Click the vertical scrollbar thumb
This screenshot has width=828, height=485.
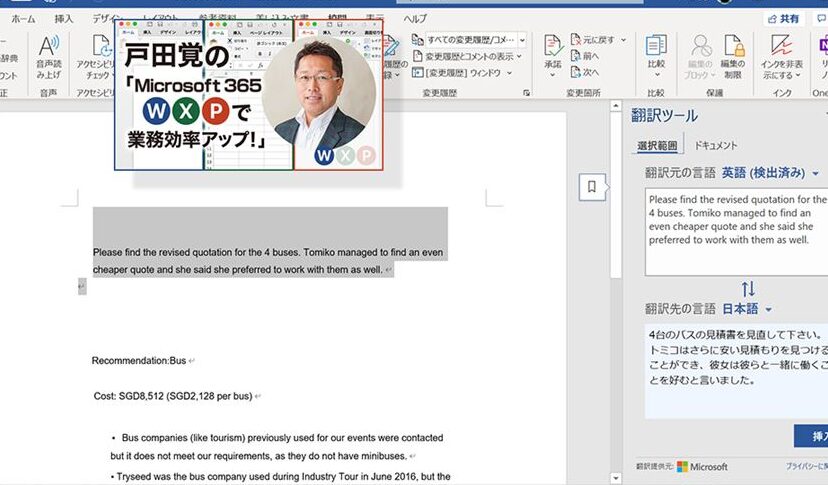tap(616, 195)
